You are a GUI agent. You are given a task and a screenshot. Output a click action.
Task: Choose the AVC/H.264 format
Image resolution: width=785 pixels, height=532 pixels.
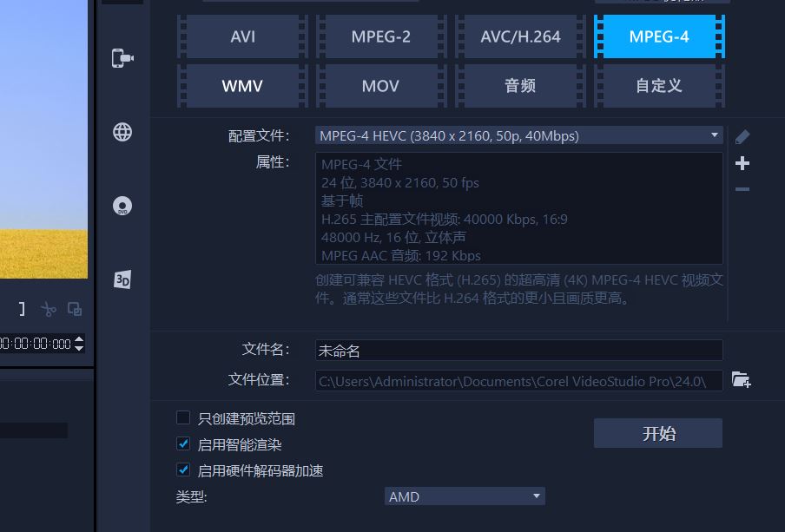[x=520, y=37]
